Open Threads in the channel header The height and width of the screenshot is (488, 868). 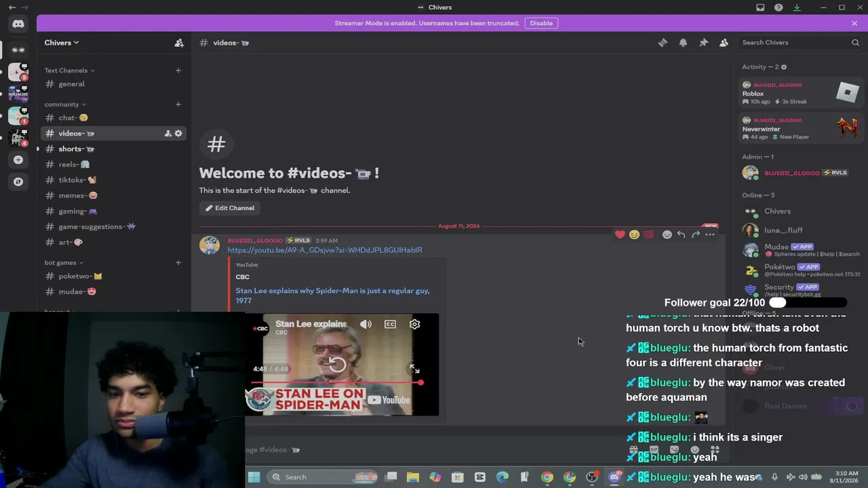coord(663,43)
